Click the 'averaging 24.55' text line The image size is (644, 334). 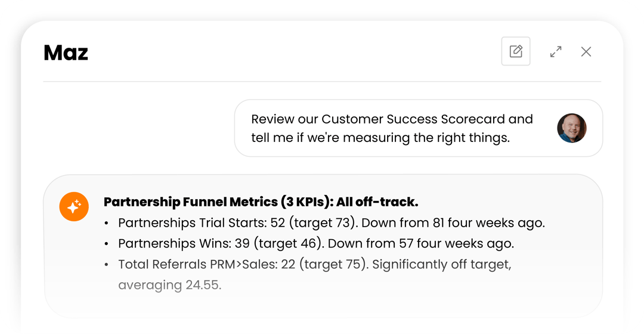[x=169, y=285]
